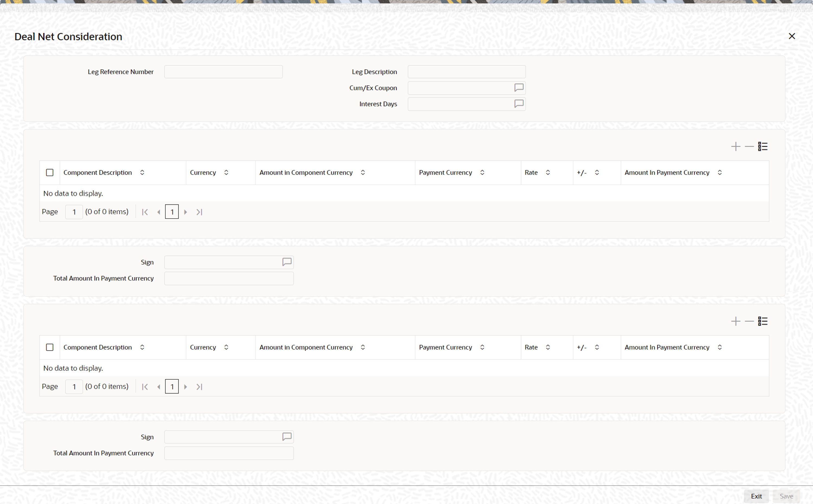Open single view of the first table
Image resolution: width=813 pixels, height=504 pixels.
click(763, 146)
